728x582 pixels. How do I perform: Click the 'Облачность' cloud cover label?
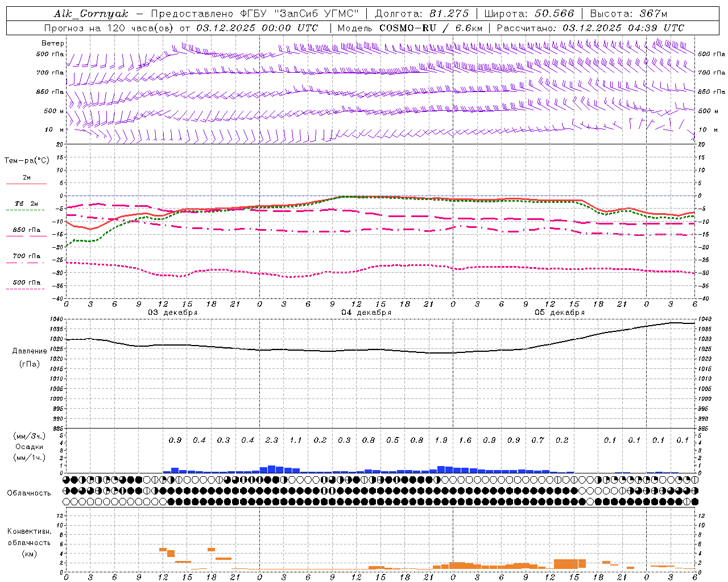[x=29, y=493]
